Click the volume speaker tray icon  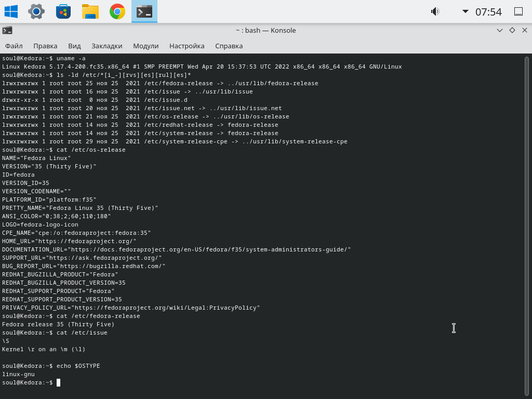tap(435, 11)
